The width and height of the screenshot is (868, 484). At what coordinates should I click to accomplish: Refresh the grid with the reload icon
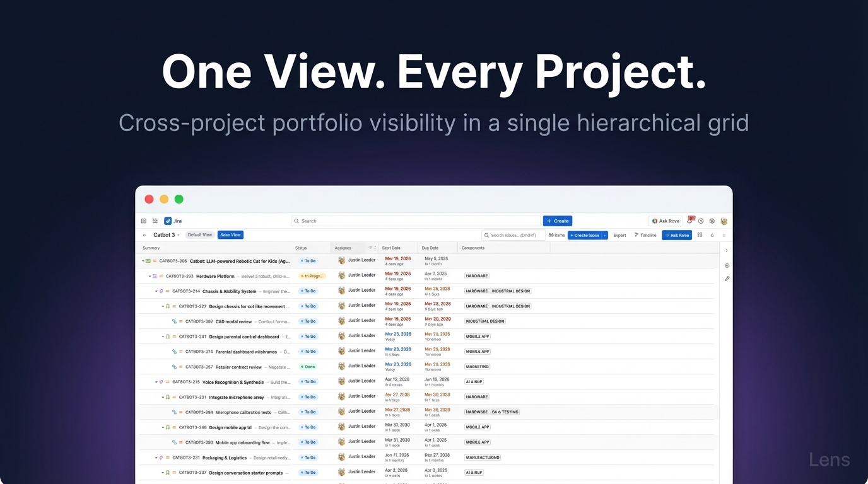[x=712, y=235]
